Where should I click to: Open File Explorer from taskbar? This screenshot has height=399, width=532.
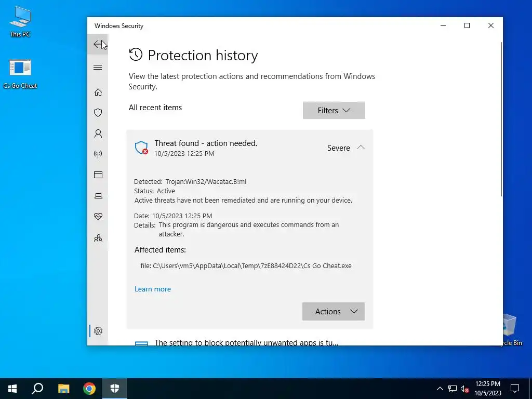pos(63,389)
